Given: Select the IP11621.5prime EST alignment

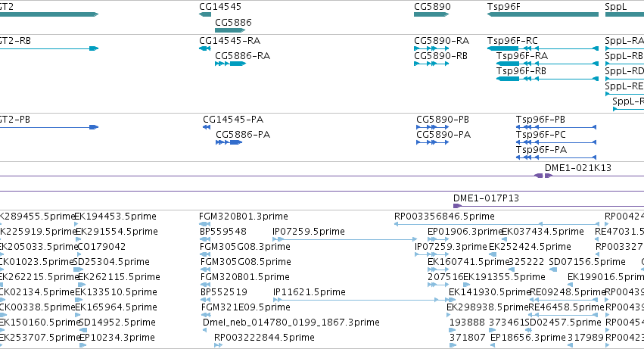Looking at the screenshot, I should 356,300.
